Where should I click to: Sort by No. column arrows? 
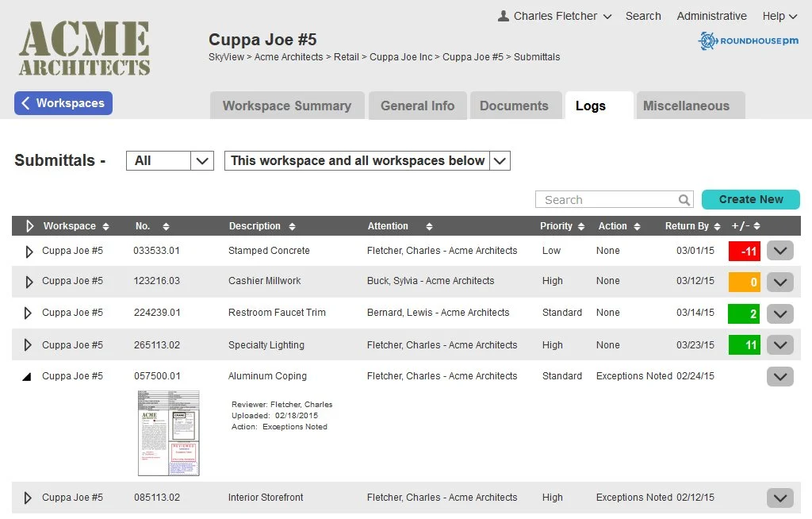pos(166,227)
